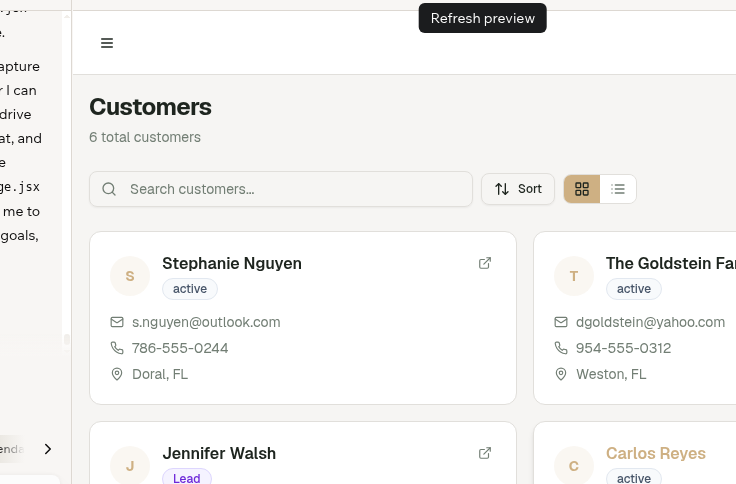Viewport: 736px width, 484px height.
Task: Click the magnifier icon in search box
Action: point(109,189)
